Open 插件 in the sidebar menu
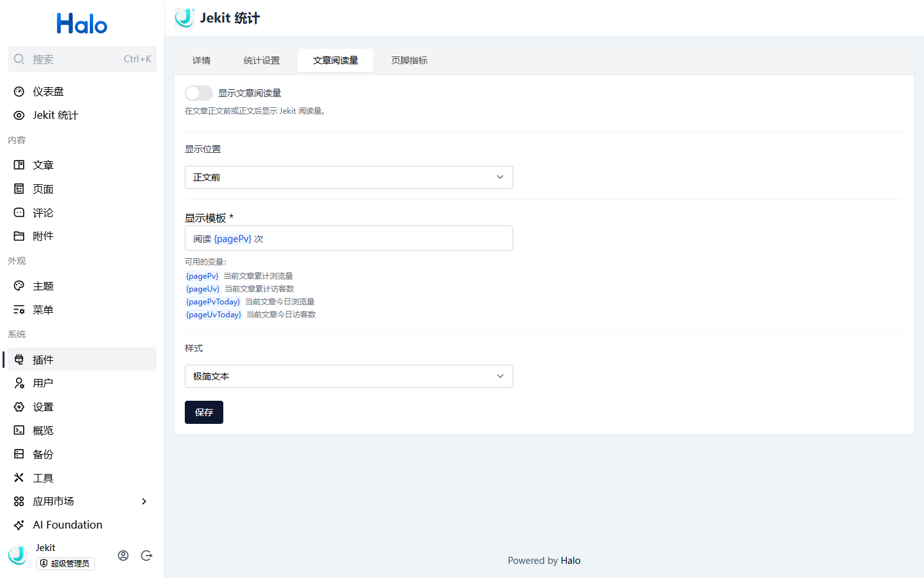The image size is (924, 578). (82, 360)
